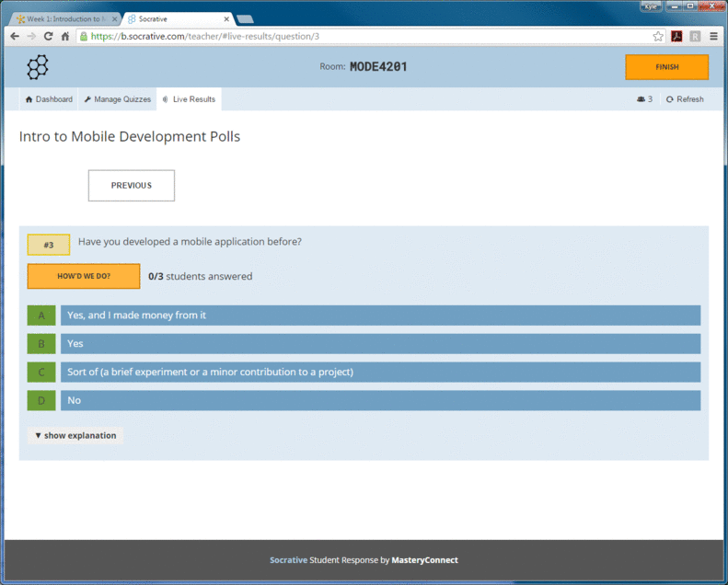Click the Kyle user profile button
The width and height of the screenshot is (728, 585).
(x=651, y=6)
